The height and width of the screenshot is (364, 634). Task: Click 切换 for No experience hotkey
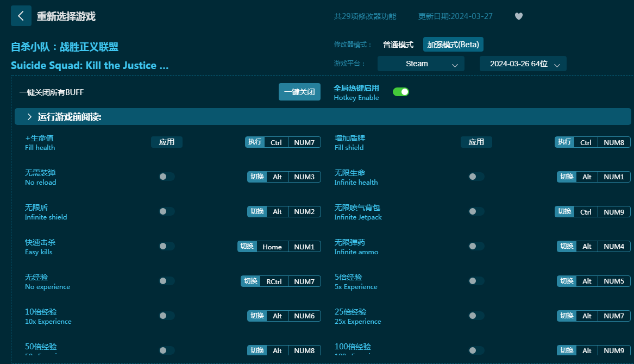(x=250, y=281)
